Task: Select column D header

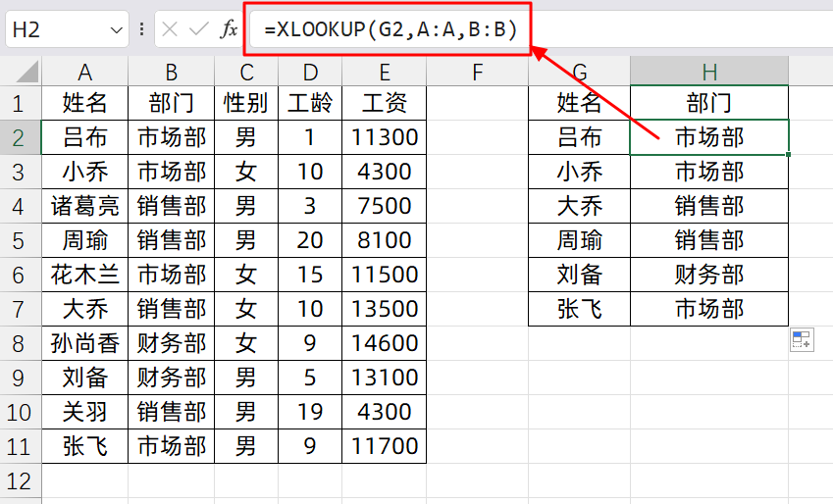Action: [310, 72]
